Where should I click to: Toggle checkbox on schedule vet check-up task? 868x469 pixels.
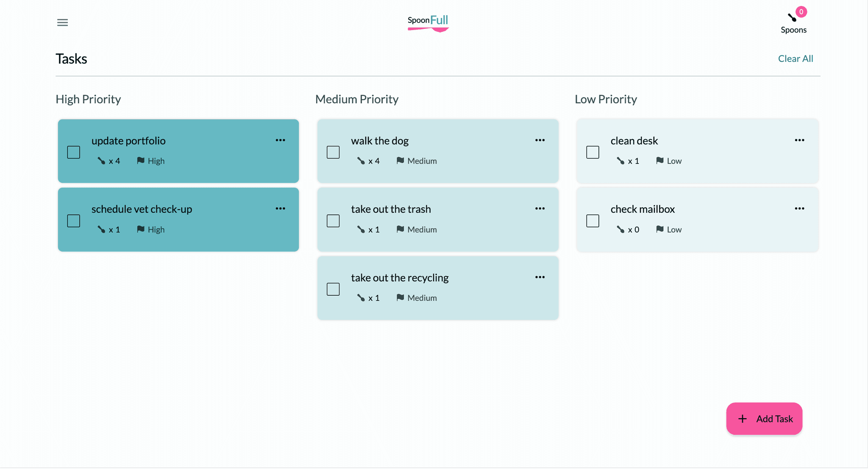[73, 220]
